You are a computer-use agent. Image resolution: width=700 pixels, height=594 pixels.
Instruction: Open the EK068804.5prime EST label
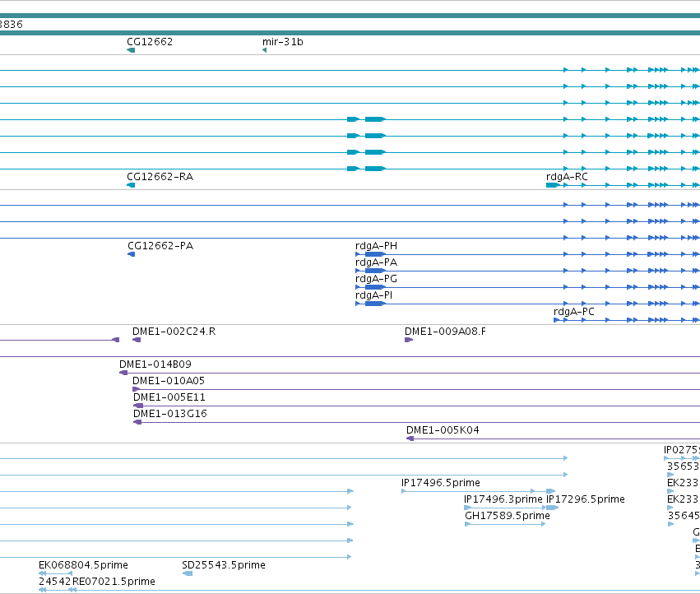(83, 565)
